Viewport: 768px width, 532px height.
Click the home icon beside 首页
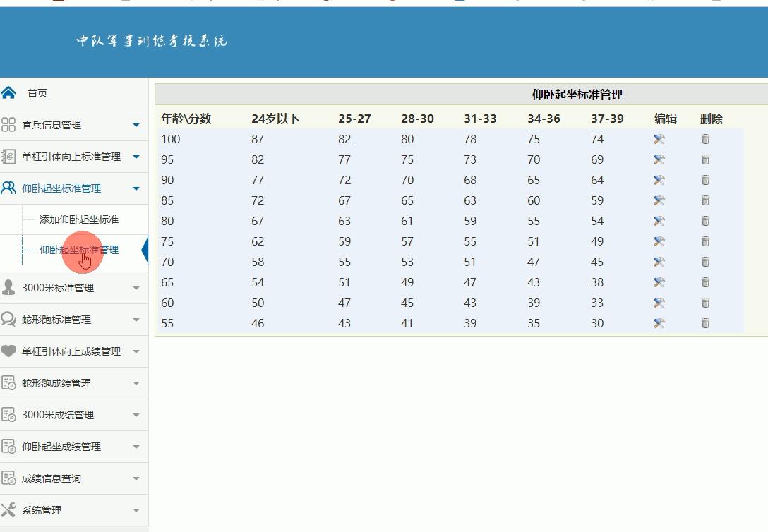point(8,93)
